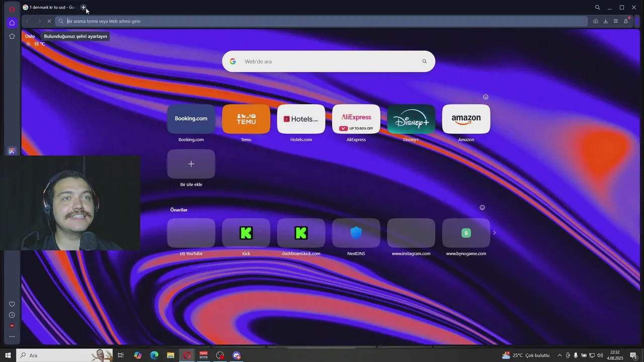The height and width of the screenshot is (362, 644).
Task: Open the heart (Pinboards) icon in sidebar
Action: 12,304
